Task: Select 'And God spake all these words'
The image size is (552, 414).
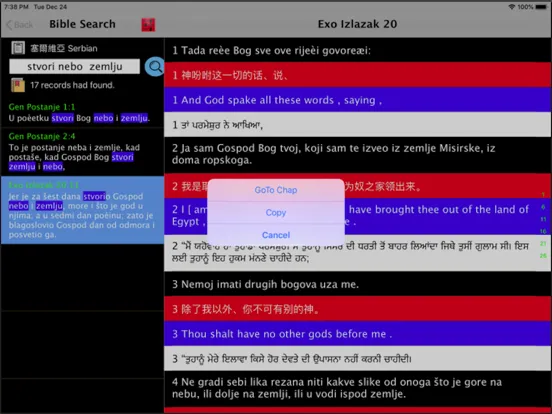Action: tap(357, 100)
